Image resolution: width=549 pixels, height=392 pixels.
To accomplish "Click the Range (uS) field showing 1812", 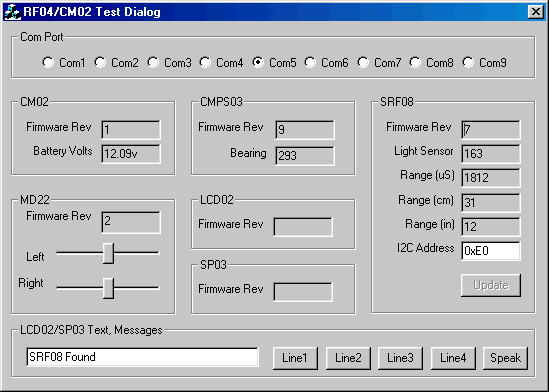I will [491, 177].
